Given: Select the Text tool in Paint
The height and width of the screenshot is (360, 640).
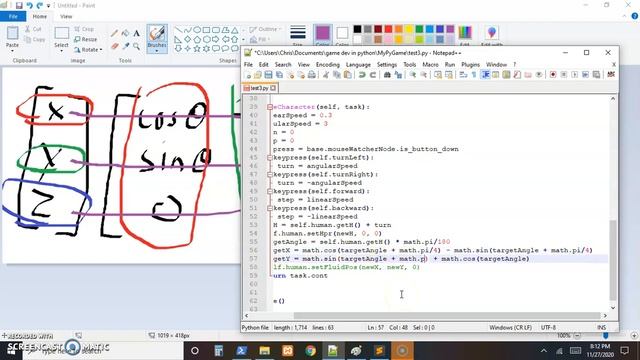Looking at the screenshot, I should click(x=136, y=33).
